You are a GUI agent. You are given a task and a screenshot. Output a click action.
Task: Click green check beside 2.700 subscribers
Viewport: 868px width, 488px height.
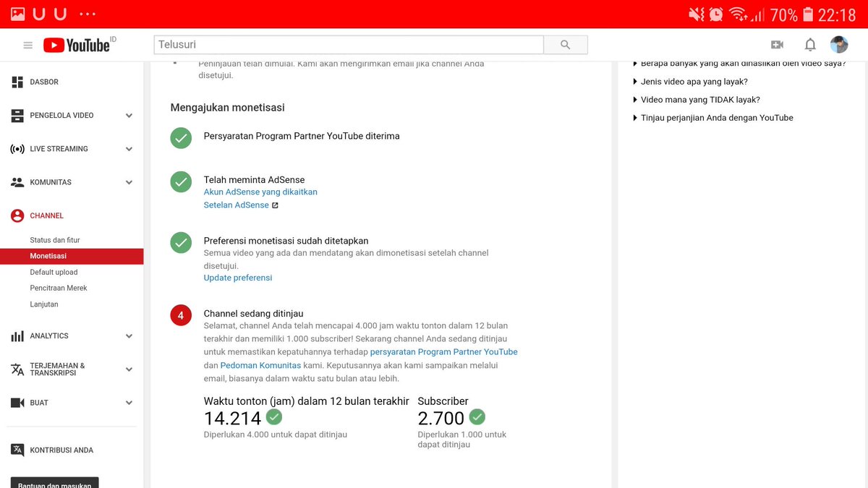[x=477, y=417]
